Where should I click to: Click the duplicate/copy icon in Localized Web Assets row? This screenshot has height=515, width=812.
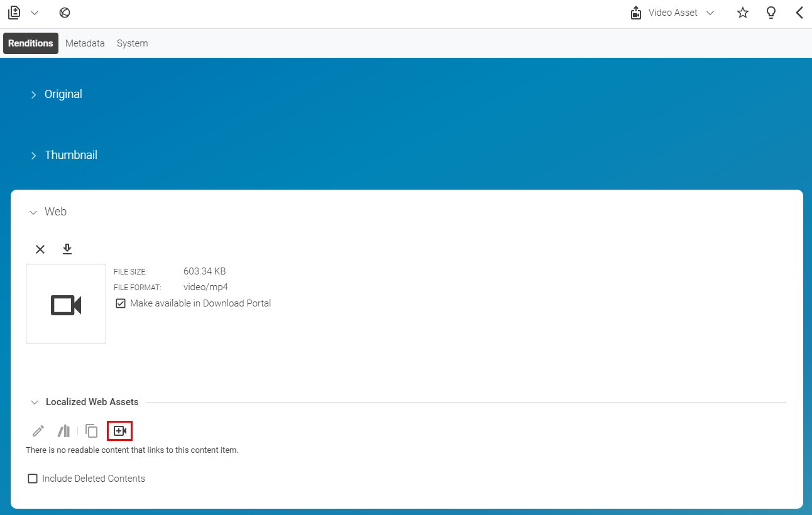[x=91, y=430]
